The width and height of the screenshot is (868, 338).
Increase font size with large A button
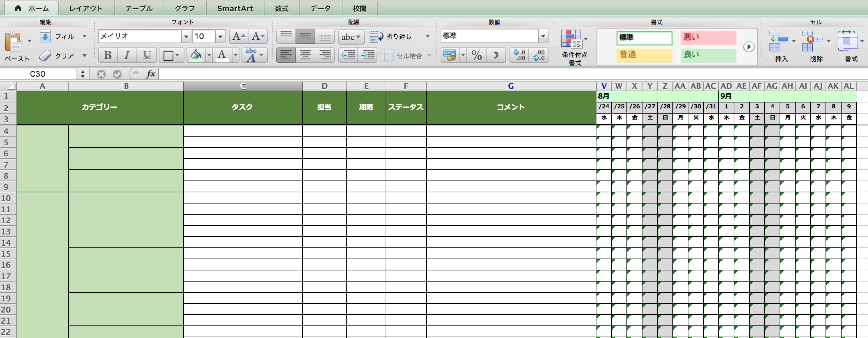pos(239,36)
